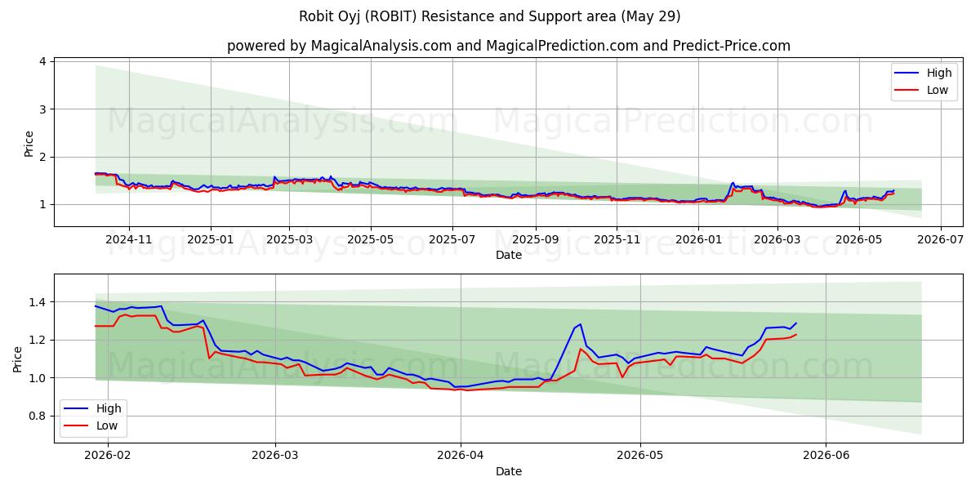Click the '2026-07' tick label on the top chart

point(941,239)
